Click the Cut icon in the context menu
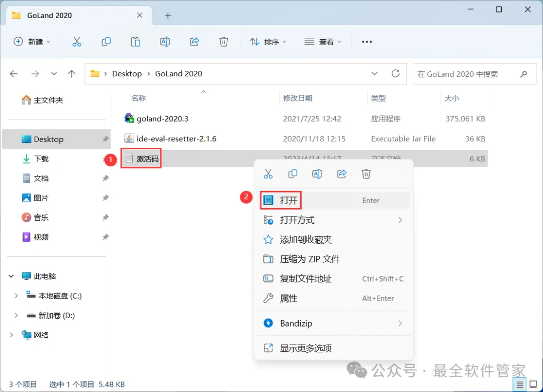Viewport: 543px width, 392px height. pos(268,173)
